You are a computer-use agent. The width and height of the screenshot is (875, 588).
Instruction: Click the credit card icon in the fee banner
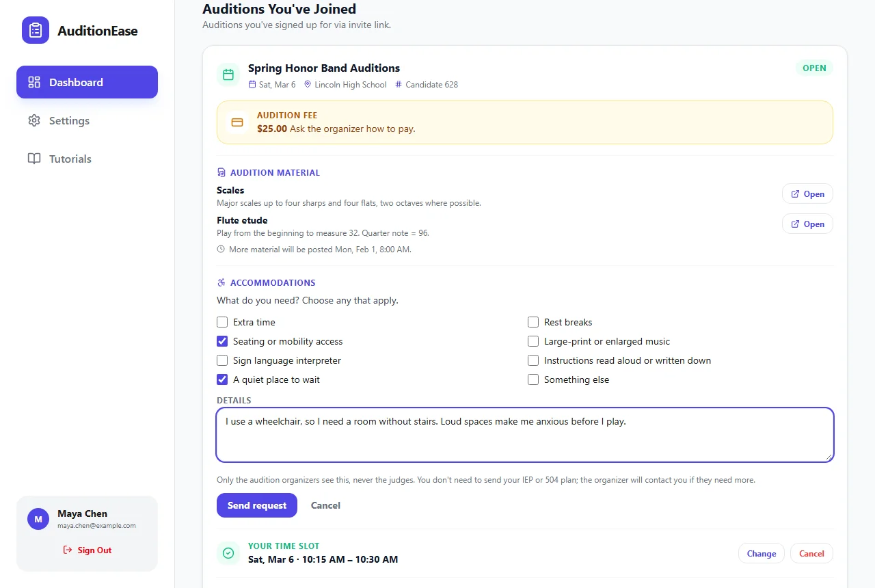coord(237,122)
